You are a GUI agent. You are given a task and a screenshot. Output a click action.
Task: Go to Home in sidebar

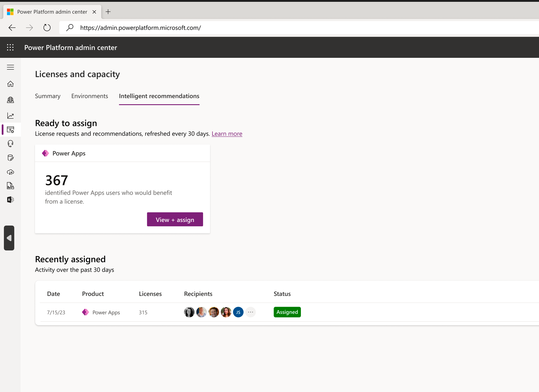tap(10, 84)
